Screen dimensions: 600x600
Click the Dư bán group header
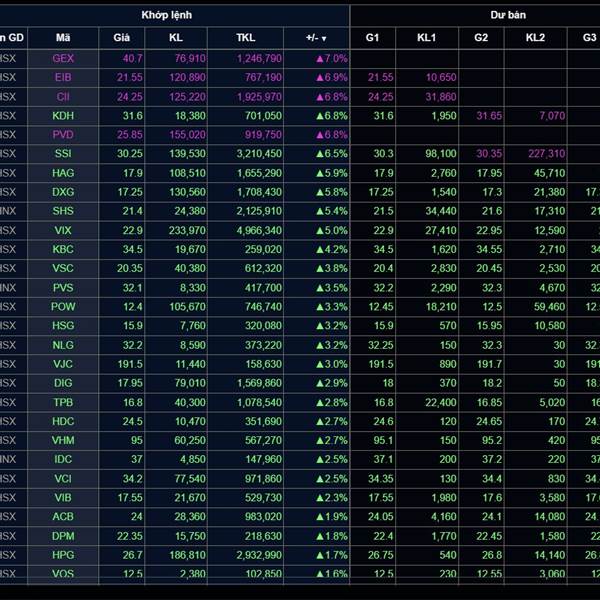click(x=508, y=15)
